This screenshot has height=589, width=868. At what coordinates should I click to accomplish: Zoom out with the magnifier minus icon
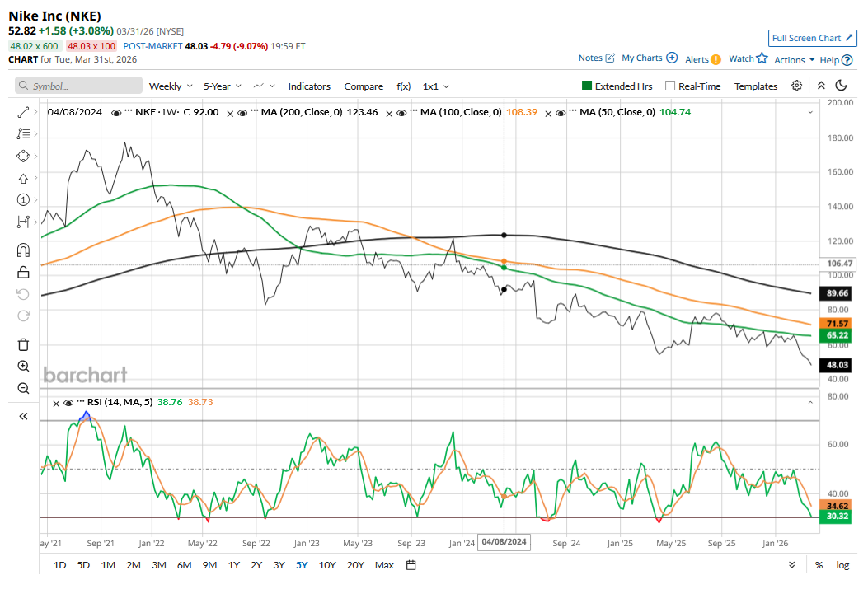(23, 388)
